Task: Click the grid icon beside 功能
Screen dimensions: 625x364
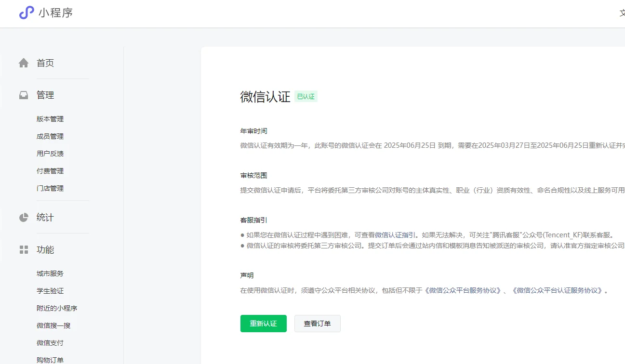Action: [x=24, y=250]
